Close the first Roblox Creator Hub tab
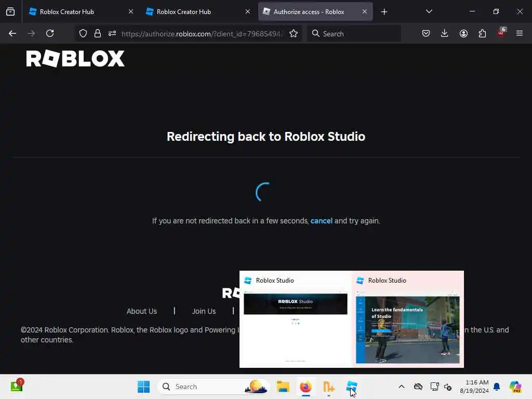The width and height of the screenshot is (532, 399). [x=131, y=12]
